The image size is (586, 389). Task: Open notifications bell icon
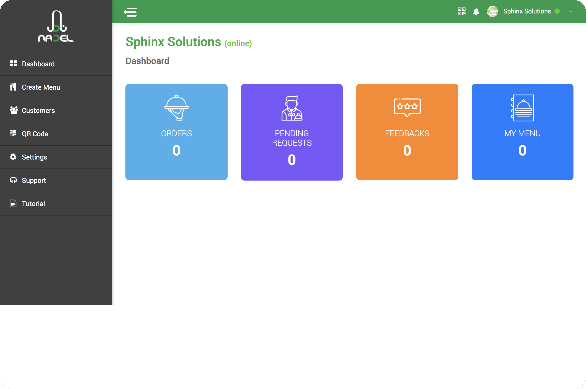click(476, 12)
